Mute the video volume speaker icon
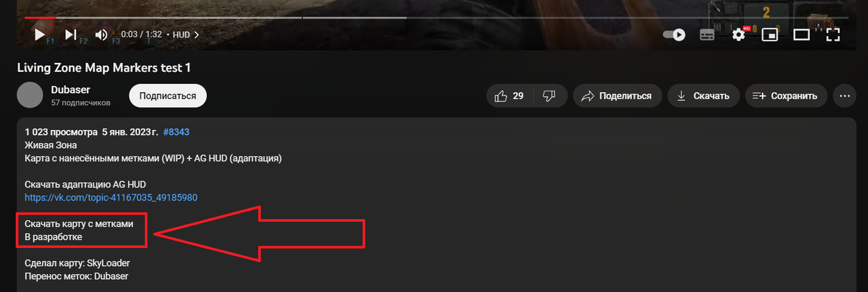 click(x=101, y=35)
